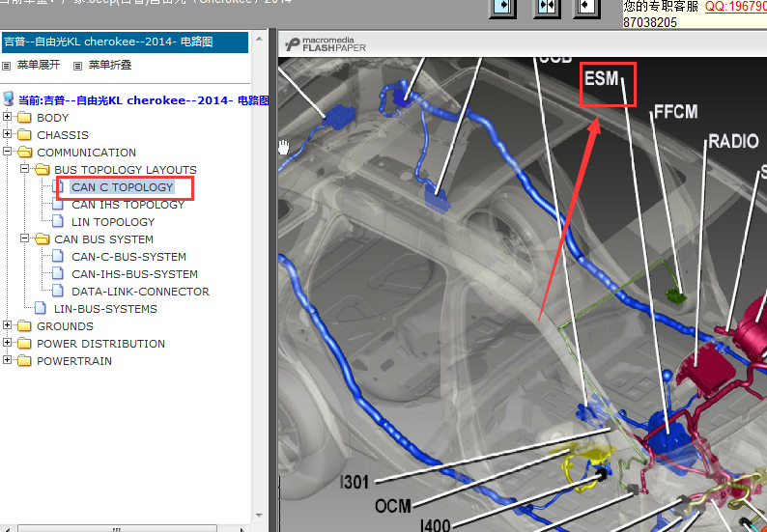Click the BODY folder icon
Screen dimensions: 767x532
point(24,118)
